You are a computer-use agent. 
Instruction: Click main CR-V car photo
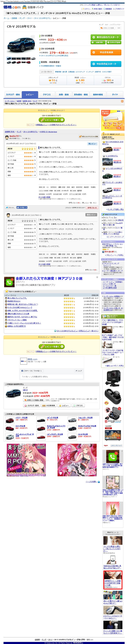[21, 45]
